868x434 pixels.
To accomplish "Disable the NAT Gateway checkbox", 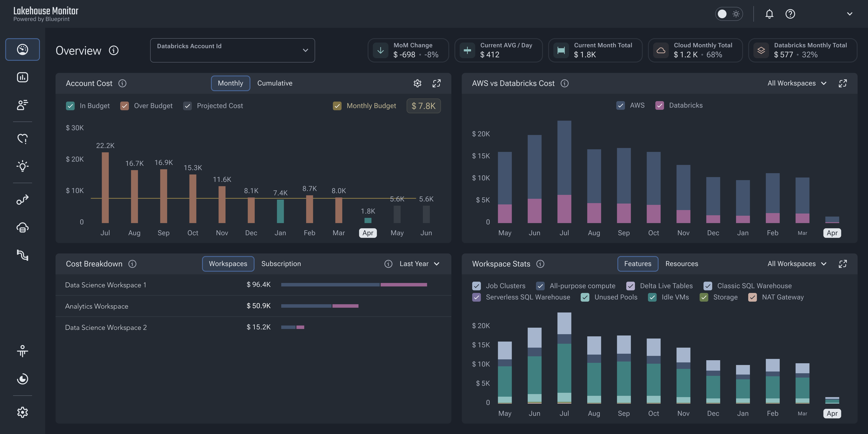I will coord(752,297).
